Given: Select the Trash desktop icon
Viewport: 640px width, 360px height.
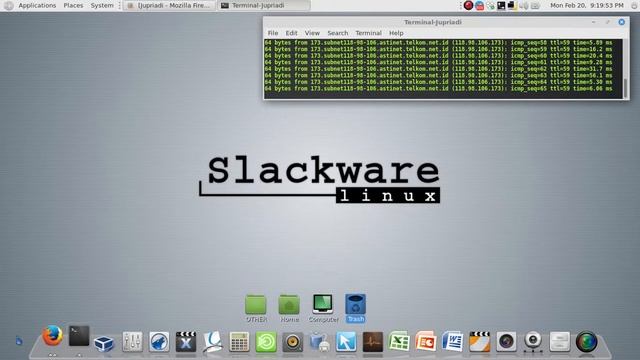Looking at the screenshot, I should 356,309.
